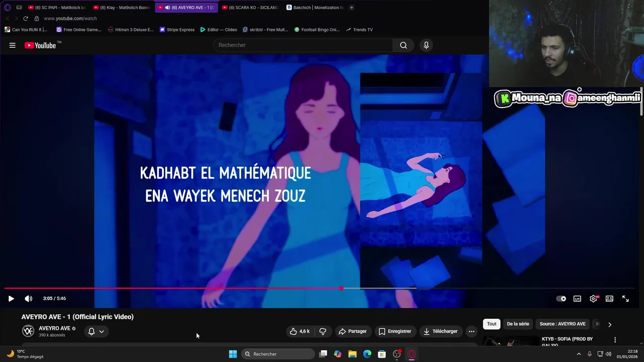Switch to Bakchich Monetization tab
This screenshot has height=362, width=644.
pyautogui.click(x=315, y=8)
